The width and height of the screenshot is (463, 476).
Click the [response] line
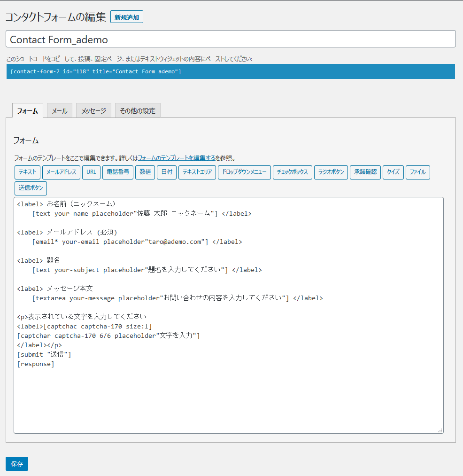[x=36, y=364]
